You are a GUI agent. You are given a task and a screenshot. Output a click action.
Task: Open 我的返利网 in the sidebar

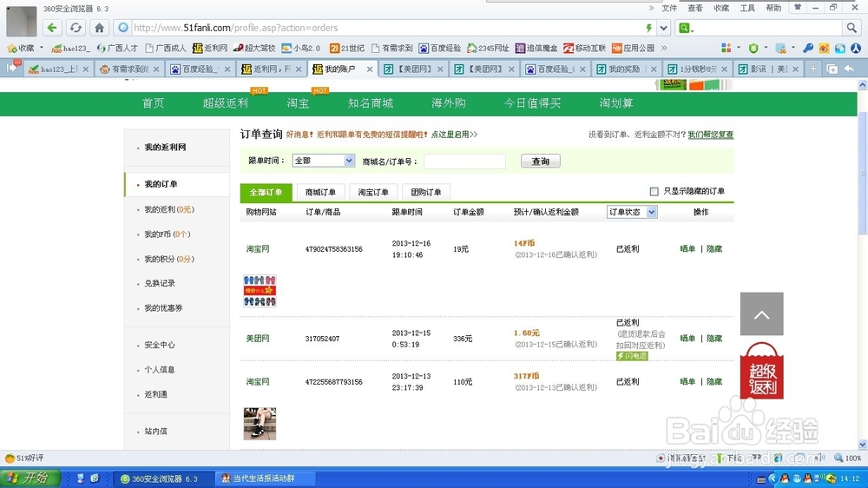point(165,148)
